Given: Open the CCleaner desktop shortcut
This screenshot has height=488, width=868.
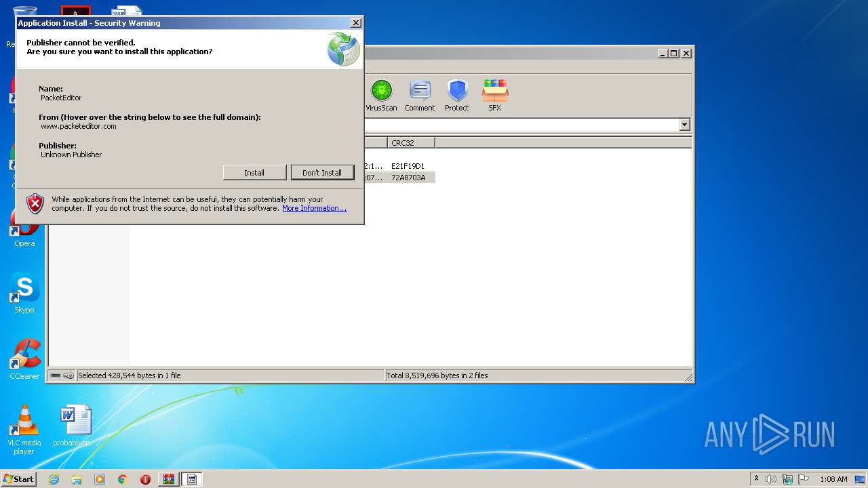Looking at the screenshot, I should point(24,360).
